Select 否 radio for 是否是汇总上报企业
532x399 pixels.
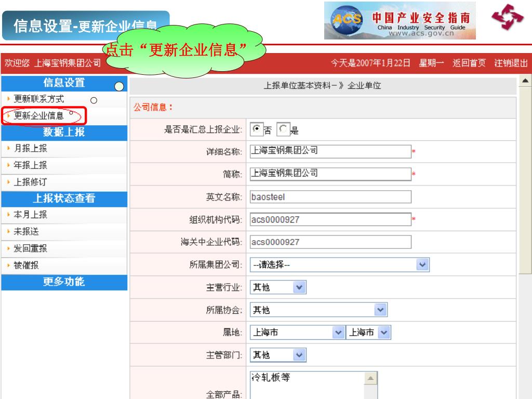pyautogui.click(x=257, y=129)
